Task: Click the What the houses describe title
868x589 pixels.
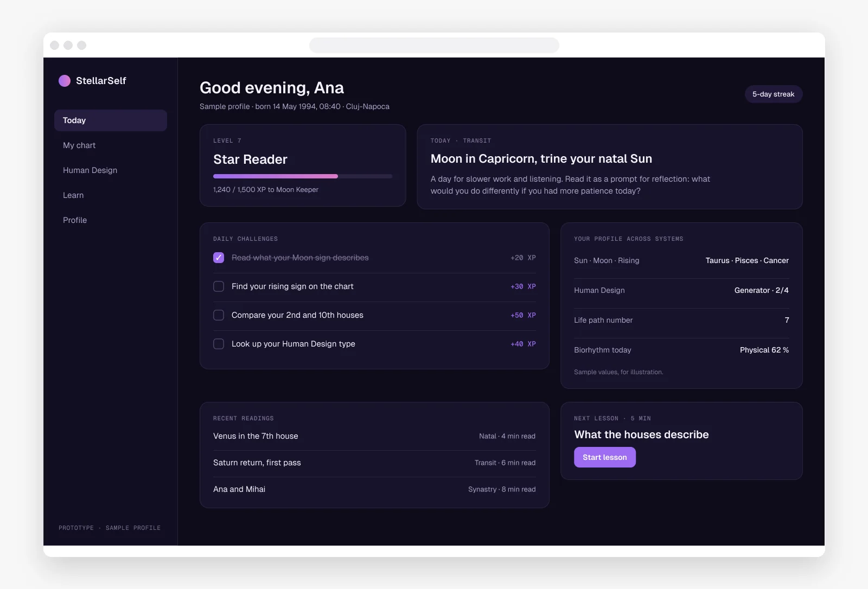Action: pos(642,434)
